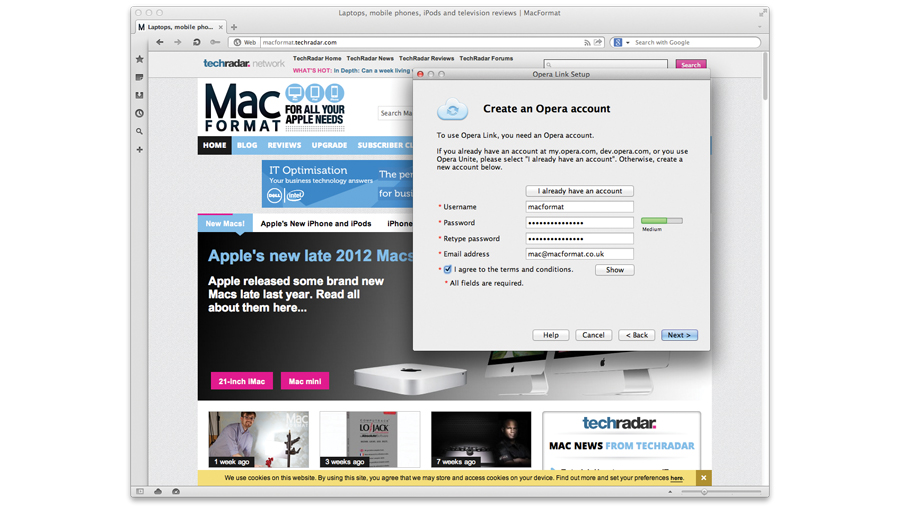Click the page vertical scrollbar

(765, 76)
